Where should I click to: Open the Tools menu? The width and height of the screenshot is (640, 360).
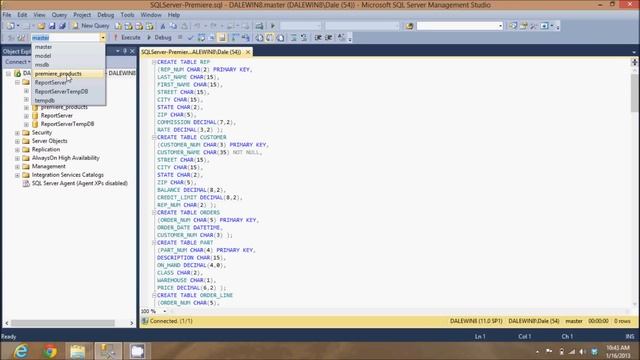click(x=127, y=15)
